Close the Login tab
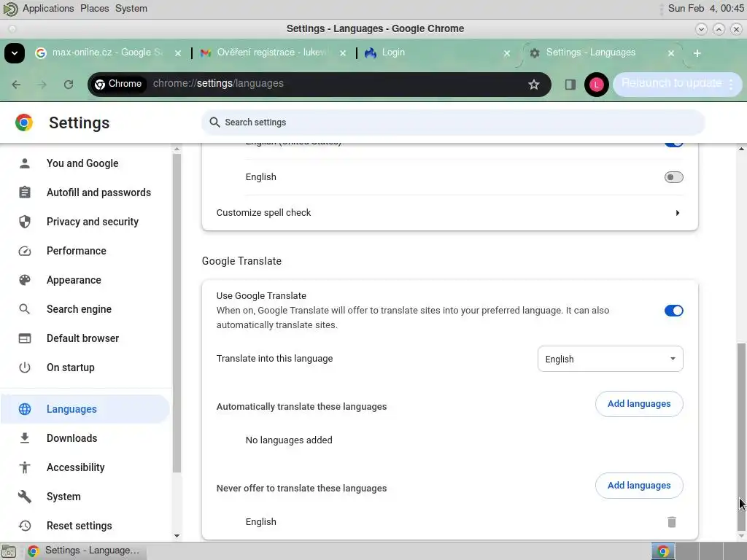The image size is (747, 560). [507, 53]
